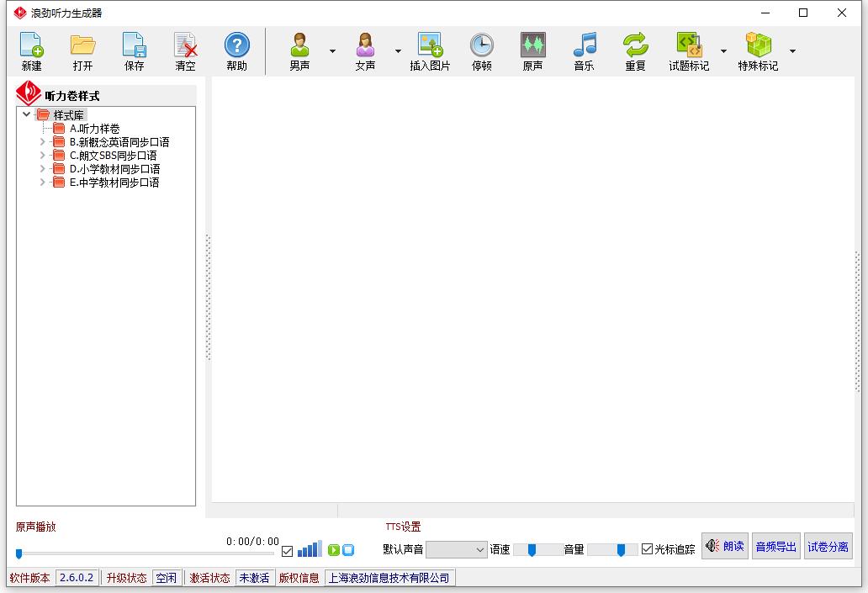
Task: Toggle the 光标追踪 checkbox
Action: click(x=647, y=549)
